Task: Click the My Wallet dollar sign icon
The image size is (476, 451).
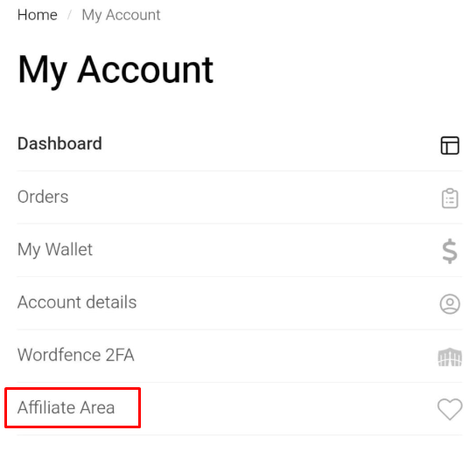Action: click(x=450, y=251)
